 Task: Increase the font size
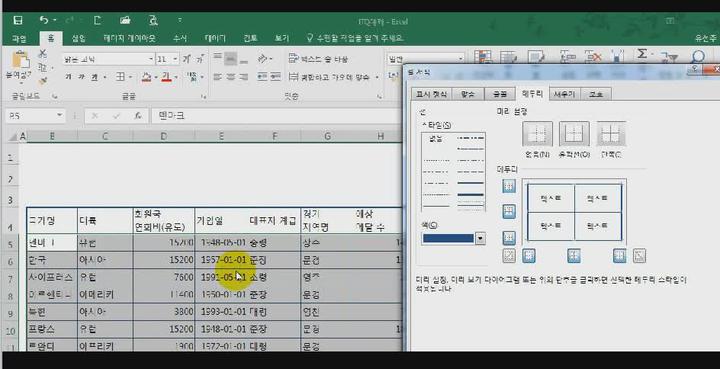tap(187, 59)
